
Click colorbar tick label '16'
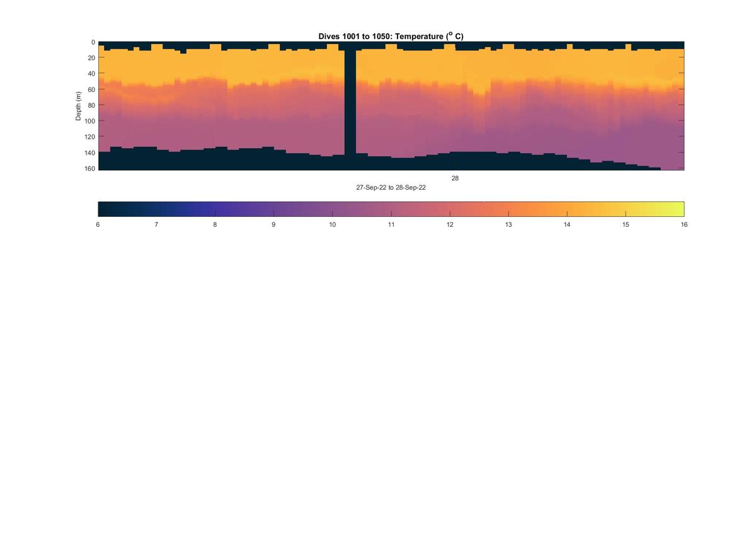coord(684,224)
